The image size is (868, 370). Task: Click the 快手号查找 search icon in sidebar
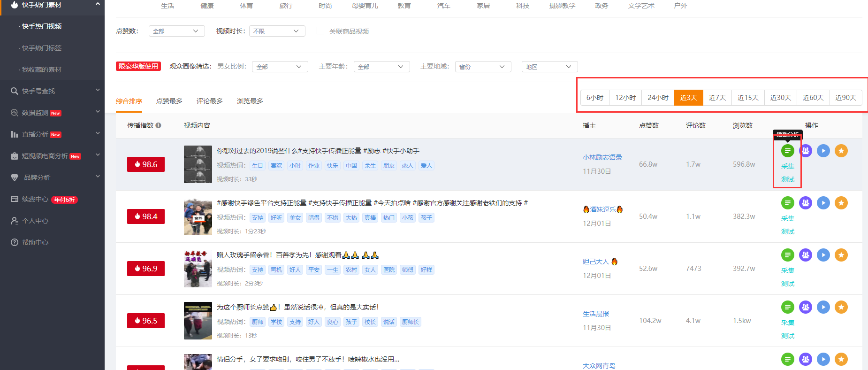tap(15, 91)
